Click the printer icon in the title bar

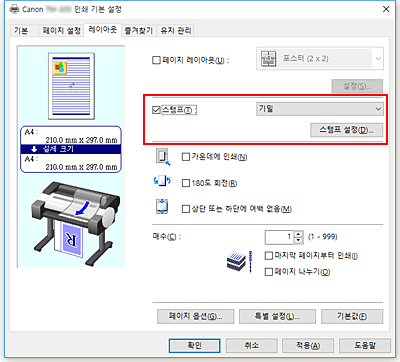click(x=14, y=9)
